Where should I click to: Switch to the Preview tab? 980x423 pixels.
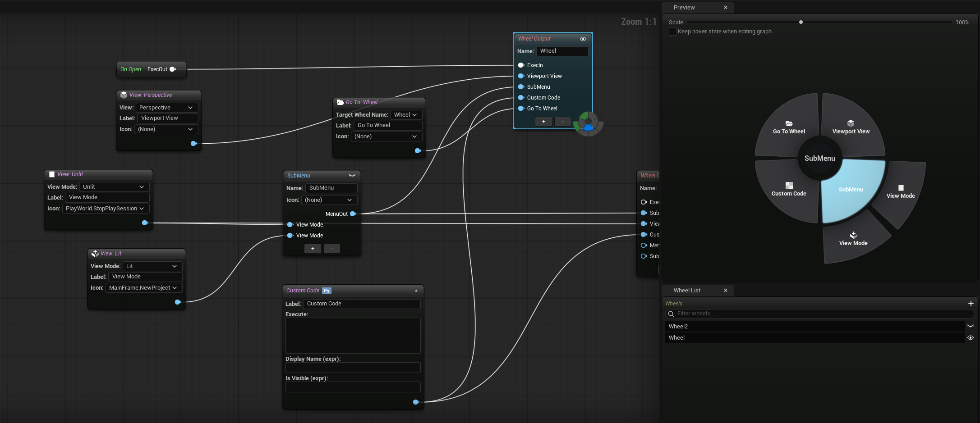tap(684, 7)
